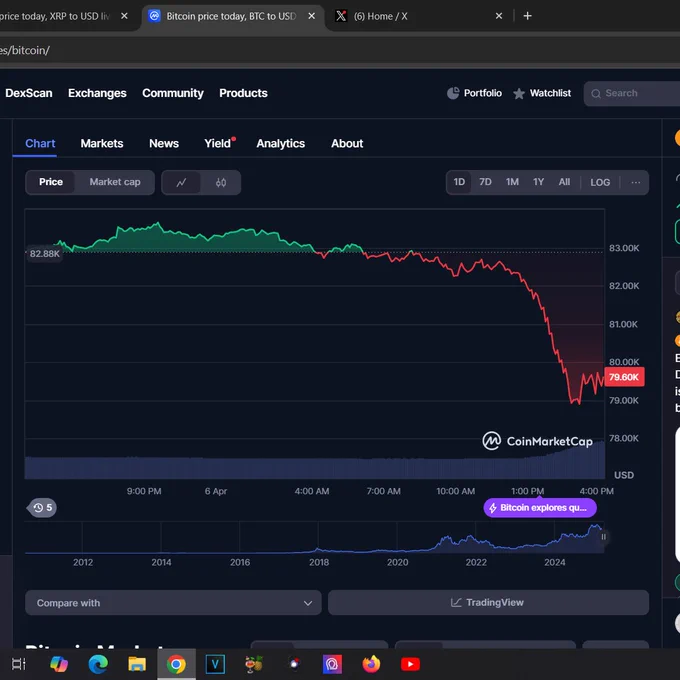Switch to candlestick chart icon
The width and height of the screenshot is (680, 680).
click(x=221, y=183)
